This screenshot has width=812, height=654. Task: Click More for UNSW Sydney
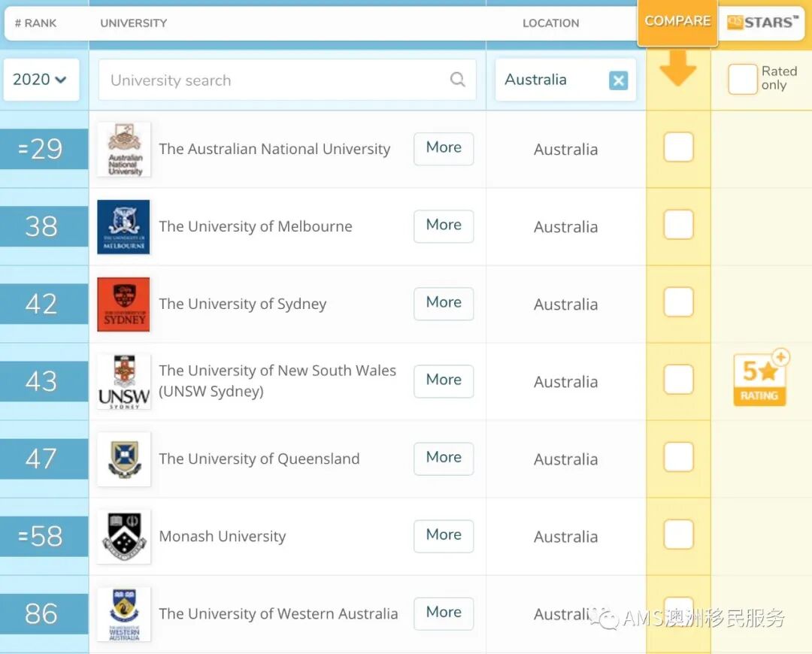click(444, 380)
